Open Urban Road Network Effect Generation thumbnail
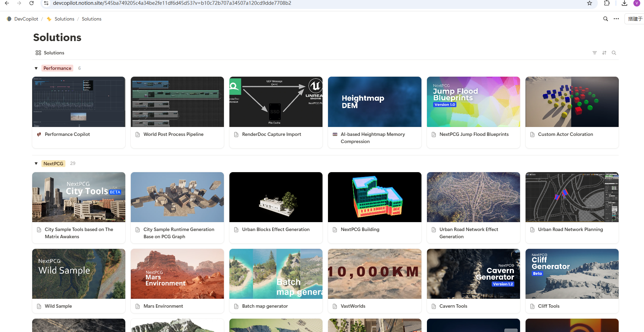 click(473, 197)
